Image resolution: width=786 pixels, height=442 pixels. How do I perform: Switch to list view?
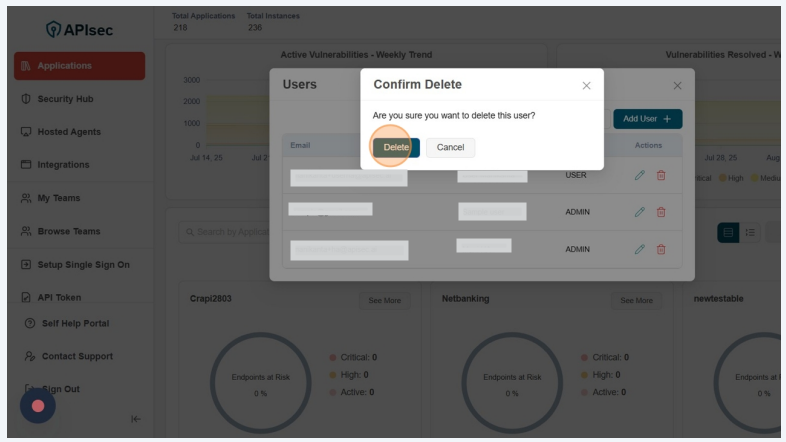pos(750,233)
